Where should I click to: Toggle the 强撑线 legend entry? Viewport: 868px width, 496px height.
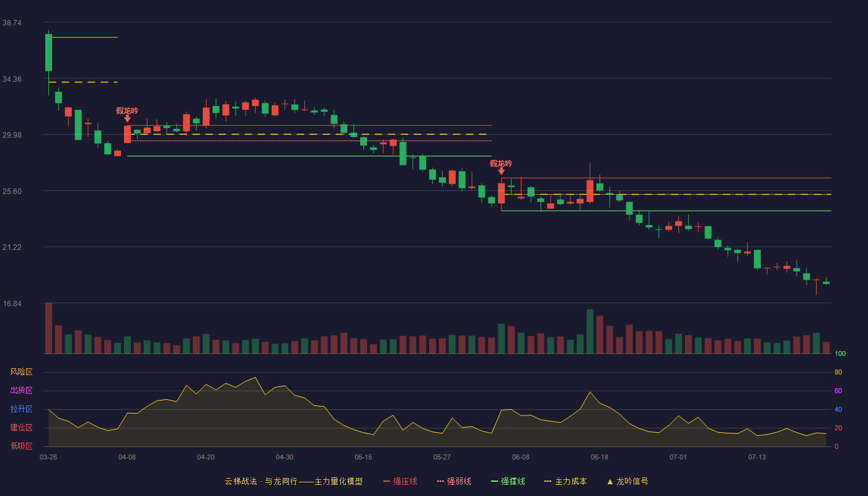coord(508,481)
